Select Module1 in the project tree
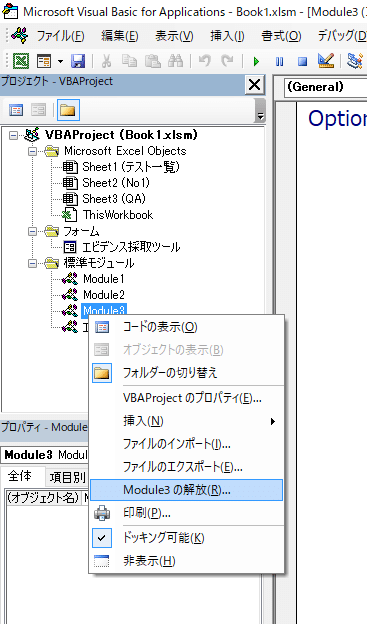The width and height of the screenshot is (367, 624). click(103, 279)
